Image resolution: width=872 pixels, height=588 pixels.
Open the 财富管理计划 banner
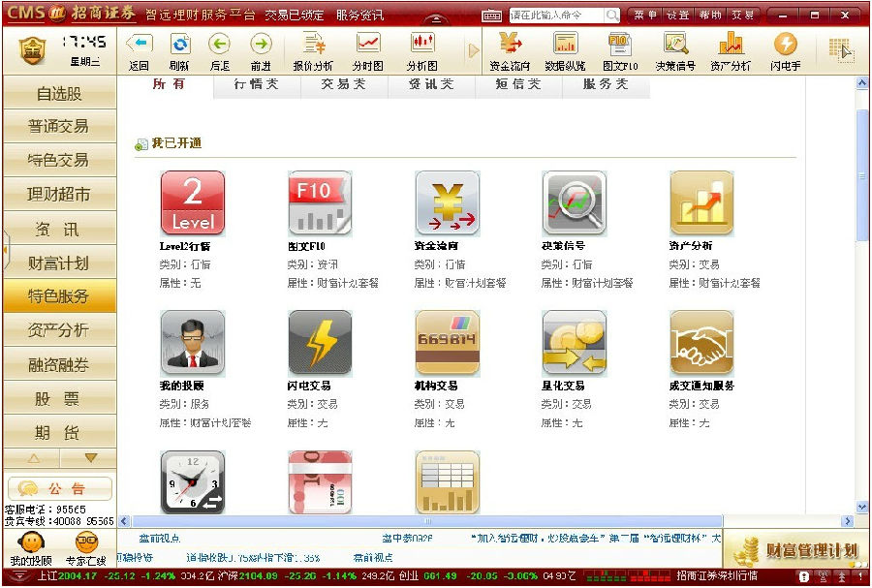795,550
